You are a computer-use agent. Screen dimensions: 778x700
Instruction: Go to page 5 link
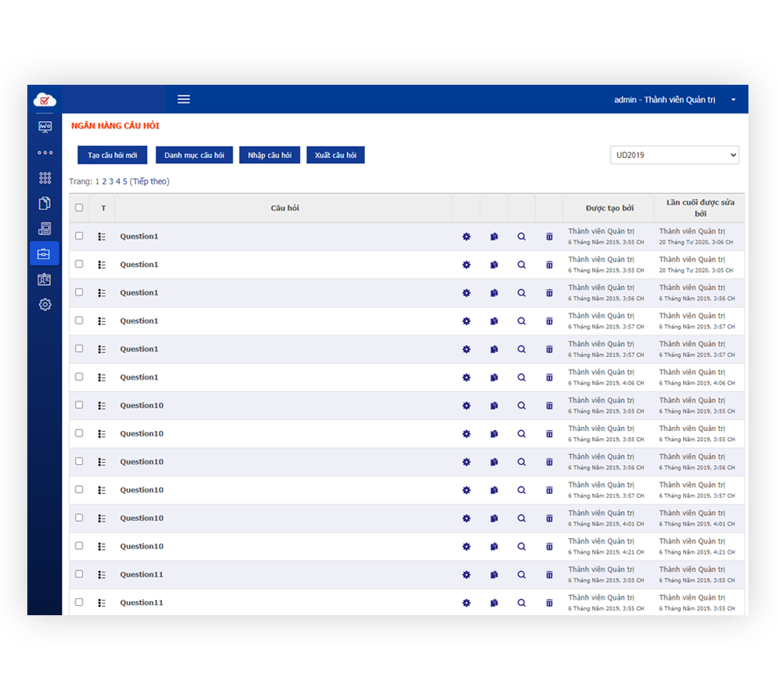125,181
